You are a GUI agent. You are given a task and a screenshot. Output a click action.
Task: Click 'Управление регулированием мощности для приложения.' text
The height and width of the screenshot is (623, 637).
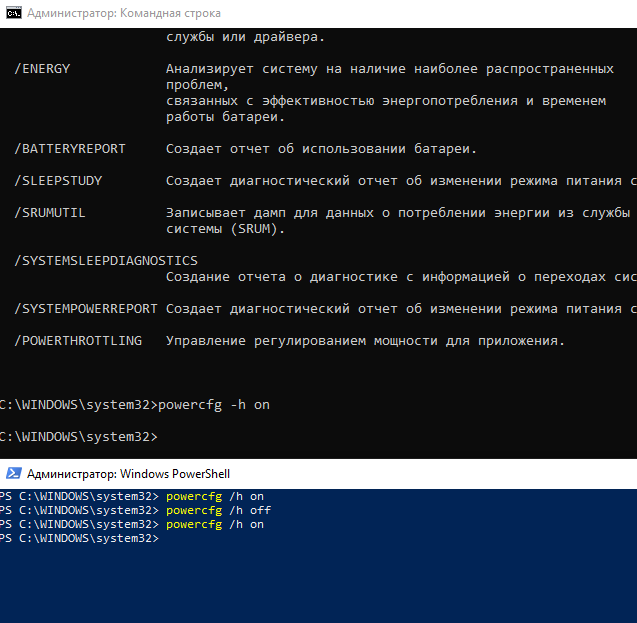point(365,341)
